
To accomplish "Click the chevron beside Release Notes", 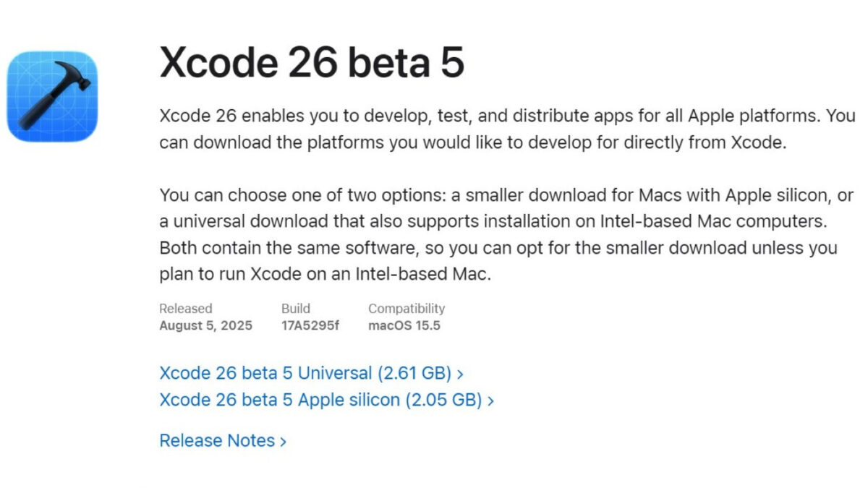I will 284,441.
